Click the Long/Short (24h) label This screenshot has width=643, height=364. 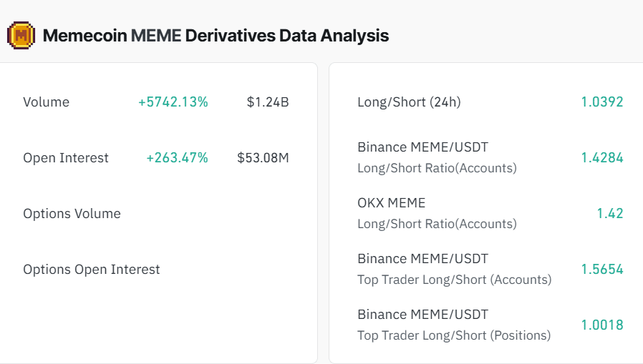pos(409,102)
